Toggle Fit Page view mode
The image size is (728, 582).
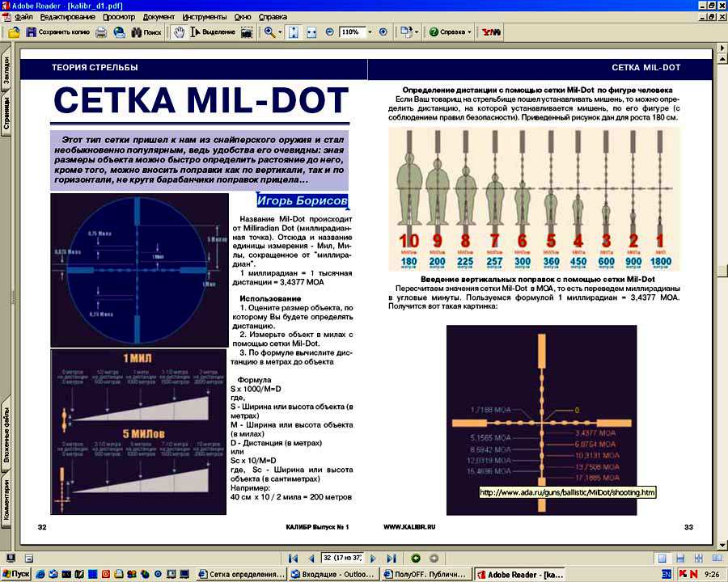click(x=293, y=32)
